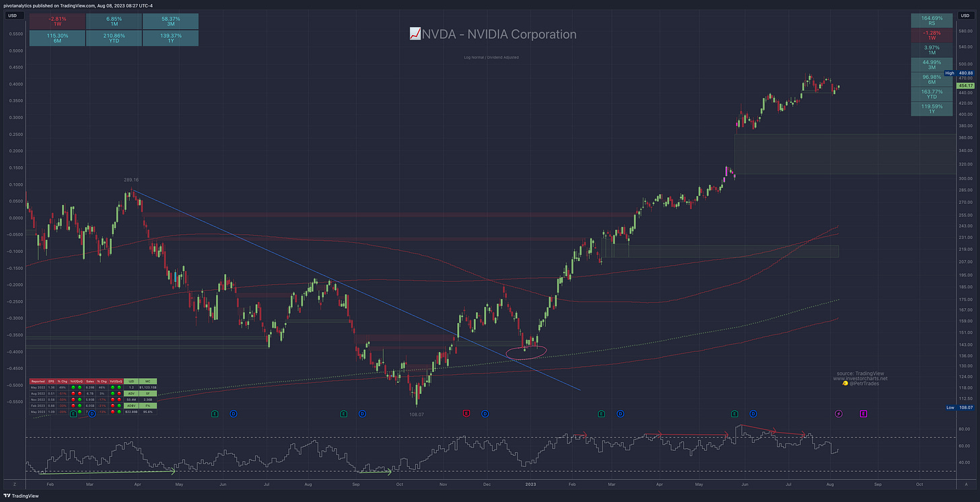The image size is (980, 502).
Task: Click the earnings E marker before September 2022
Action: coord(344,413)
